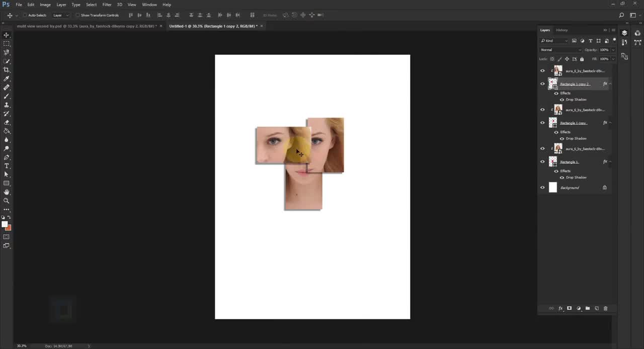Select the Eyedropper tool
This screenshot has height=349, width=644.
coord(7,78)
